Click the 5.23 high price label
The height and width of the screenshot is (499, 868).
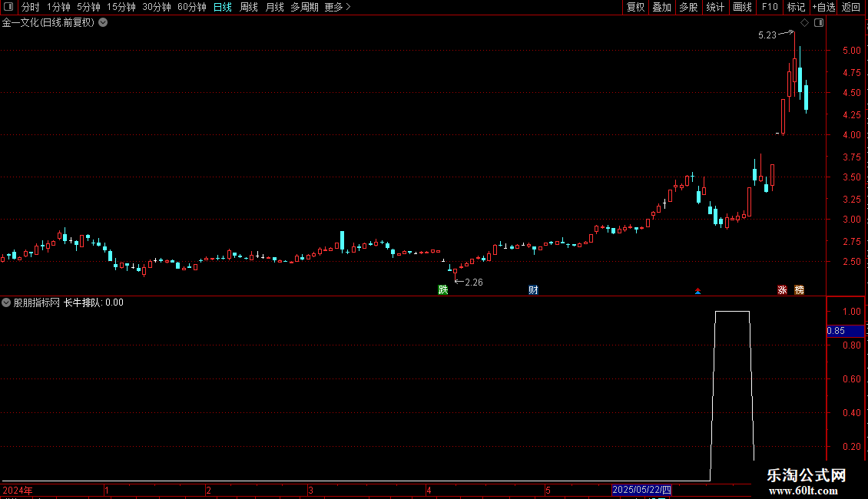tap(767, 35)
